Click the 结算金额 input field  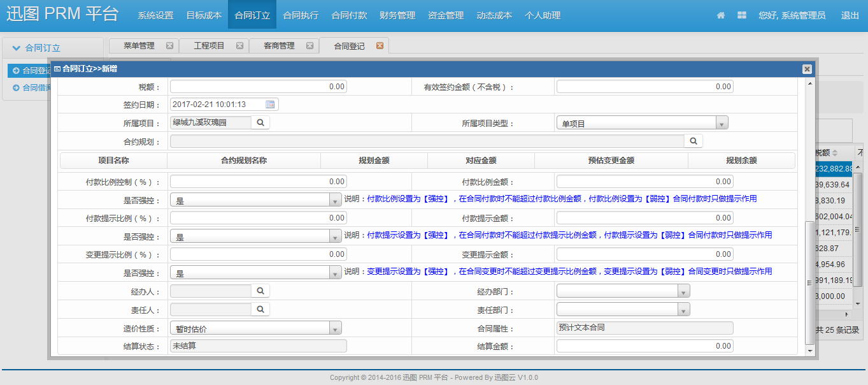tap(645, 346)
